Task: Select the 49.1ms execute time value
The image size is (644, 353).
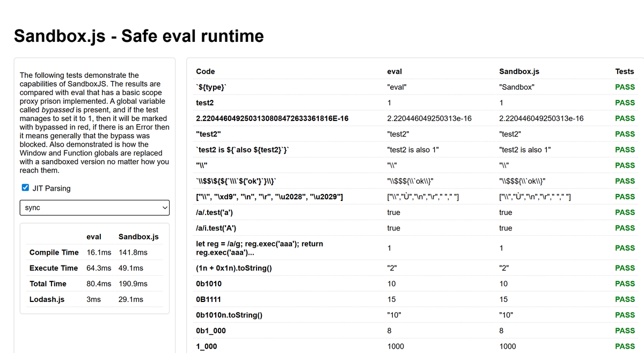Action: coord(131,268)
